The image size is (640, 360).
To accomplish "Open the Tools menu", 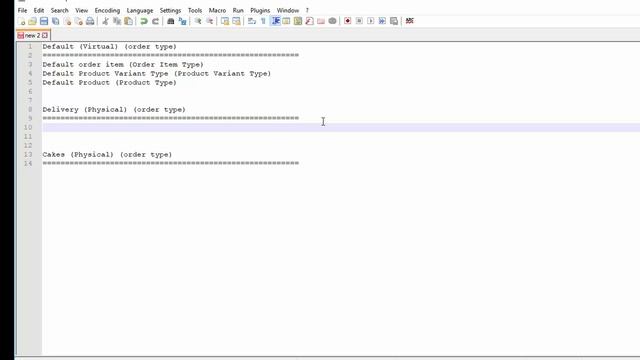I will (x=195, y=10).
